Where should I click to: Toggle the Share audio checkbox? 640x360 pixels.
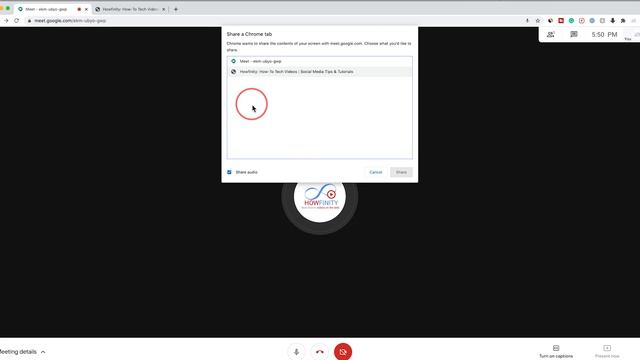click(x=229, y=172)
